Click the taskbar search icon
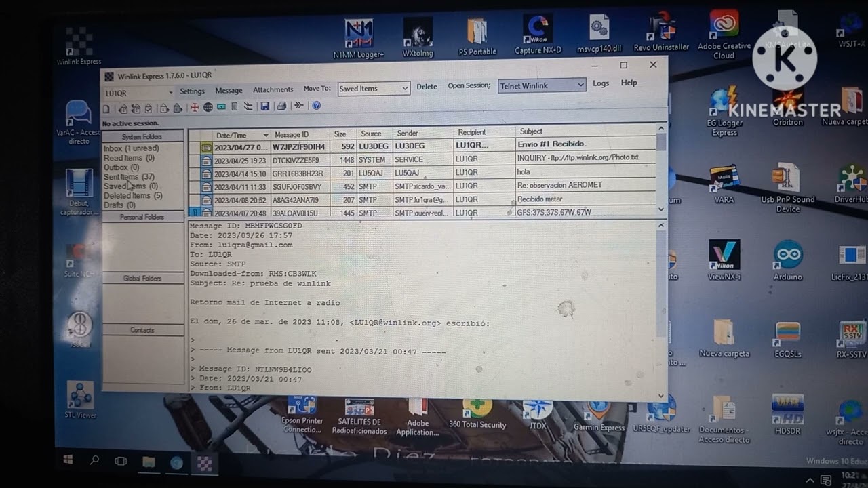 point(94,461)
